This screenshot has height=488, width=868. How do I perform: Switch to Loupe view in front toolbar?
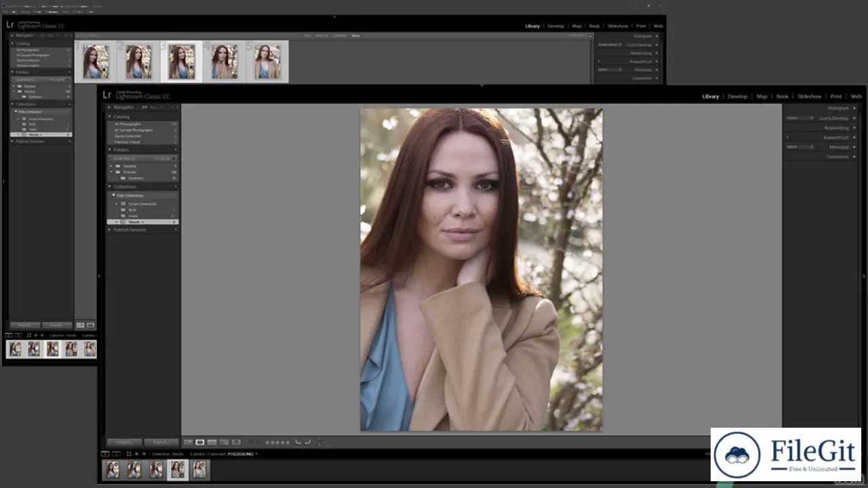tap(200, 442)
